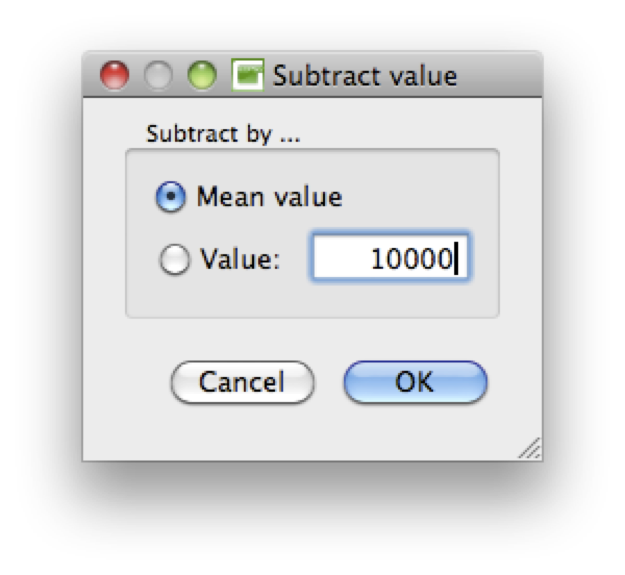Click the Value input field showing 10000
Viewport: 625px width, 575px height.
390,257
